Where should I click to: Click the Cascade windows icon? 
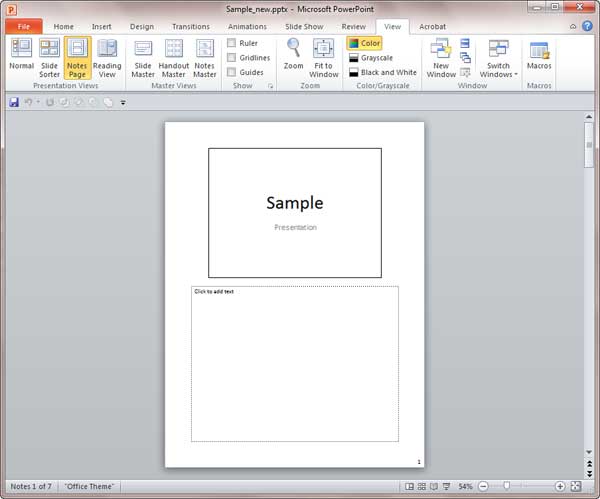[465, 58]
